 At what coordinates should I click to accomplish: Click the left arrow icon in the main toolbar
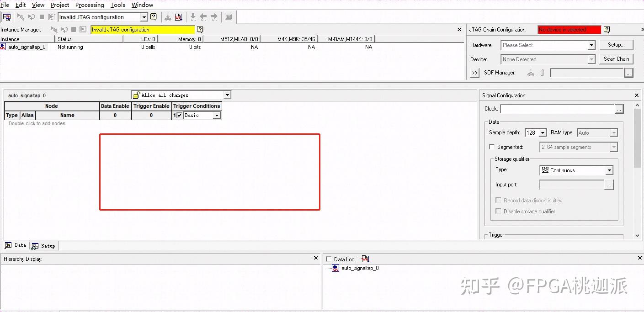(203, 17)
